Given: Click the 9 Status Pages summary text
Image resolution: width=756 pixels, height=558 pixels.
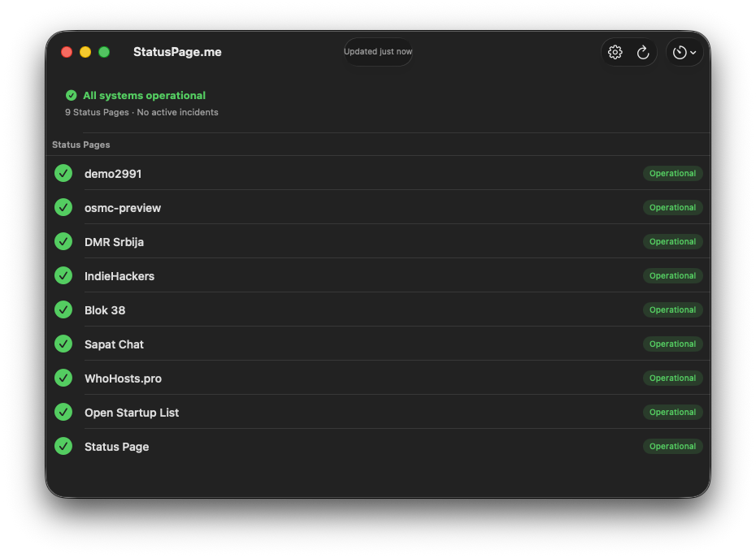Looking at the screenshot, I should point(141,112).
